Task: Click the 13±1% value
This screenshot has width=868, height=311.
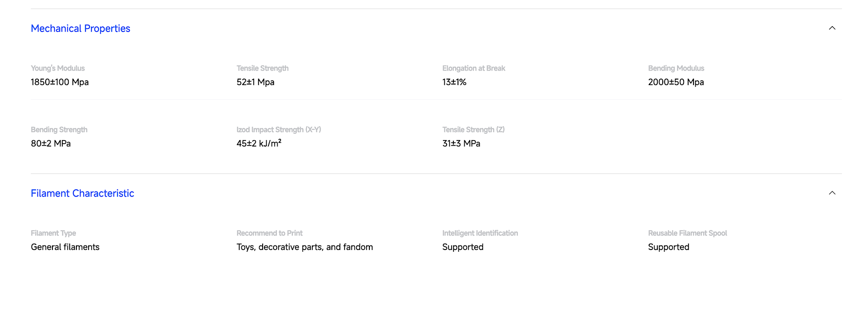Action: click(x=454, y=82)
